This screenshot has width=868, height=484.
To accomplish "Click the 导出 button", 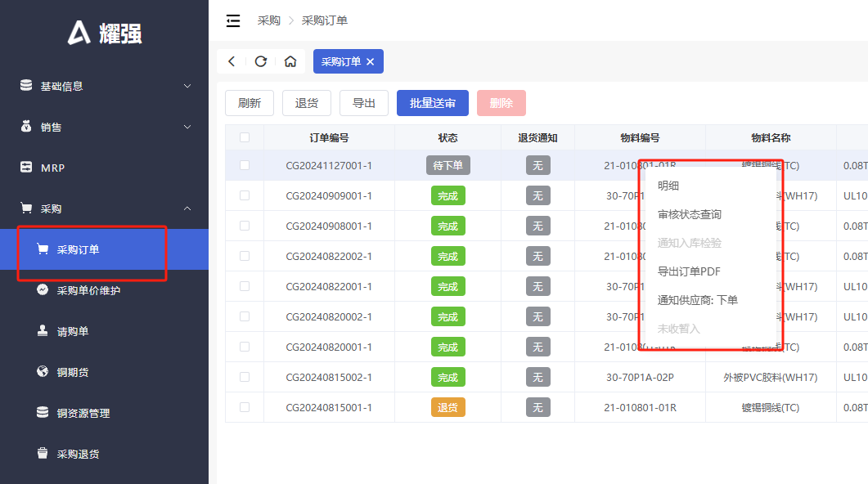I will pos(364,103).
